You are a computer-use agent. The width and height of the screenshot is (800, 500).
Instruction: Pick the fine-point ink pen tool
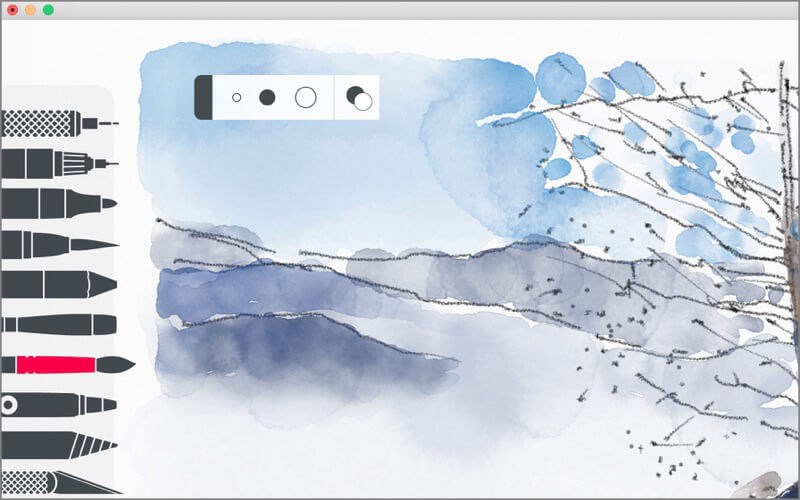pyautogui.click(x=60, y=245)
